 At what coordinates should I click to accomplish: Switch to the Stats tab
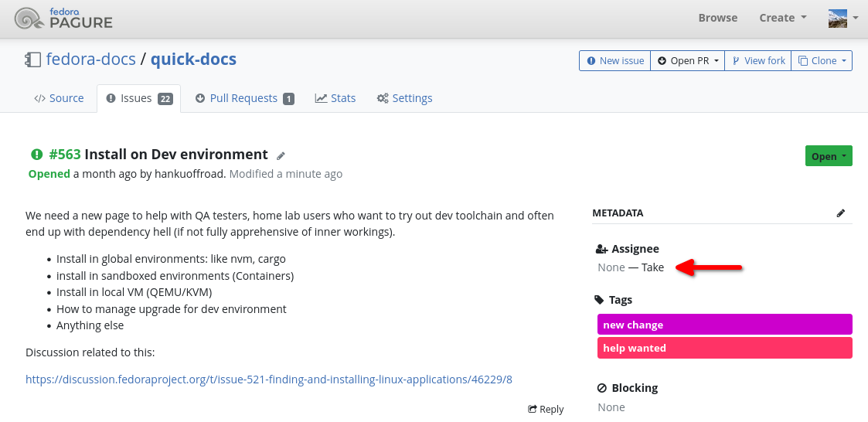[335, 98]
